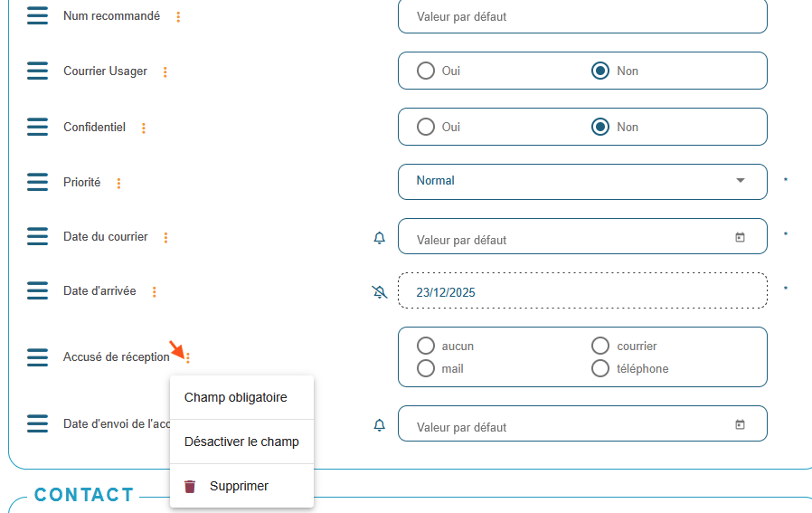The width and height of the screenshot is (812, 513).
Task: Open calendar picker in Date d'envoi field
Action: point(740,424)
